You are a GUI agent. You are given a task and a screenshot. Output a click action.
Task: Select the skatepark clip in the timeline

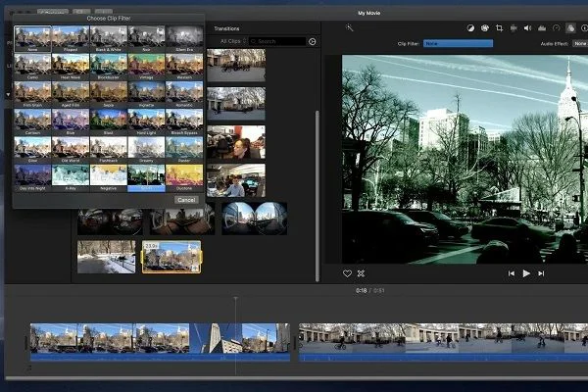(x=443, y=342)
